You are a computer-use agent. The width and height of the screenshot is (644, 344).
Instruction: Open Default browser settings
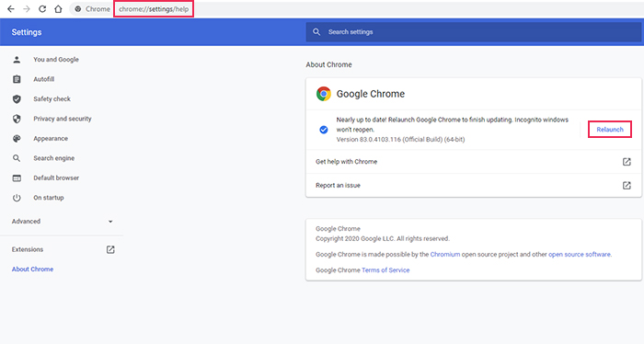(56, 178)
